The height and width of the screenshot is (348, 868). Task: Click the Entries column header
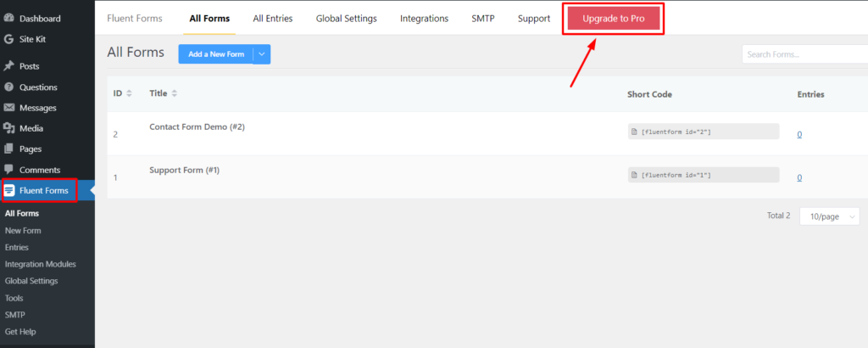[x=810, y=94]
